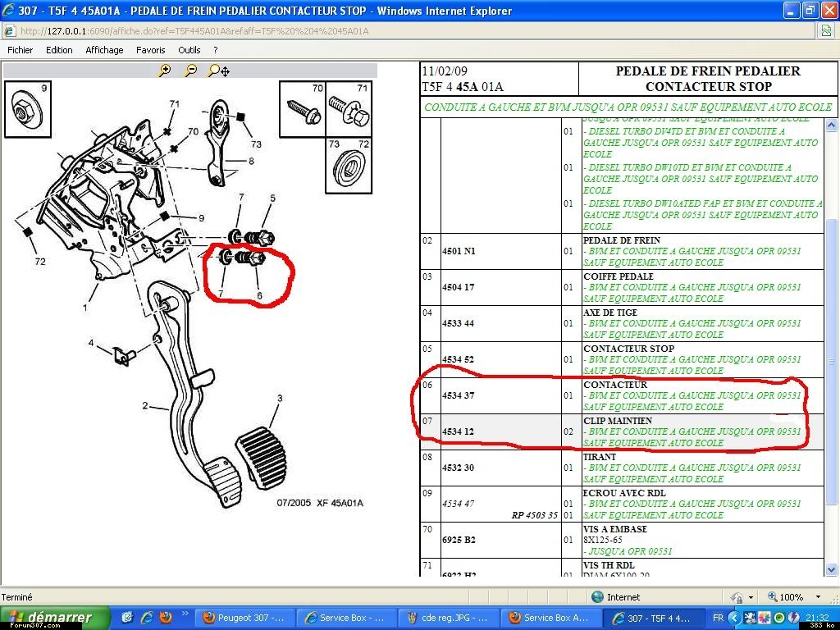840x630 pixels.
Task: Click the AXE DE TIGE row title
Action: click(610, 313)
